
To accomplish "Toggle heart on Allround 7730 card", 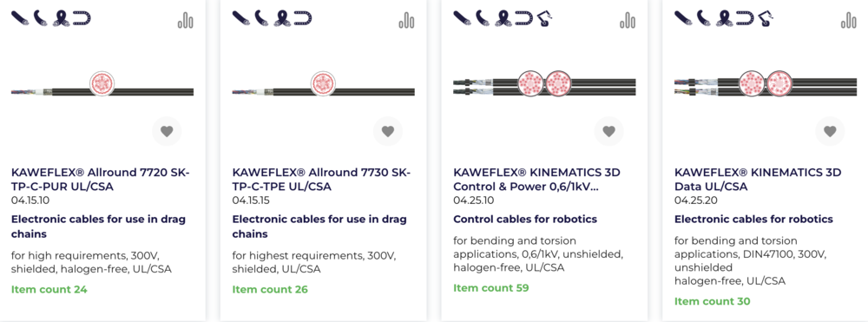I will point(387,132).
